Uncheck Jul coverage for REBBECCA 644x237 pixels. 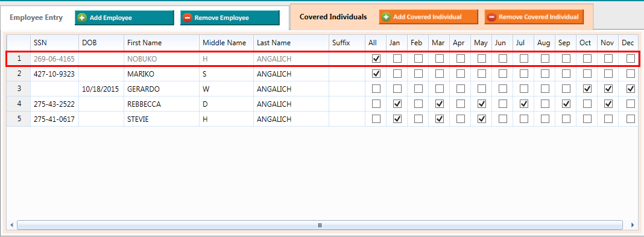point(523,104)
